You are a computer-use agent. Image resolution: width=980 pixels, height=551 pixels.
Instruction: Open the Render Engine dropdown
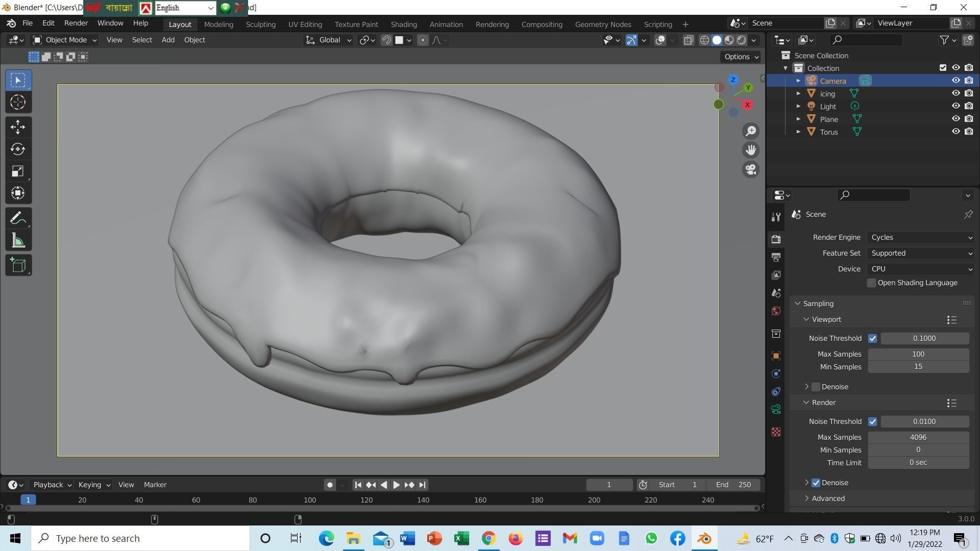(x=921, y=237)
